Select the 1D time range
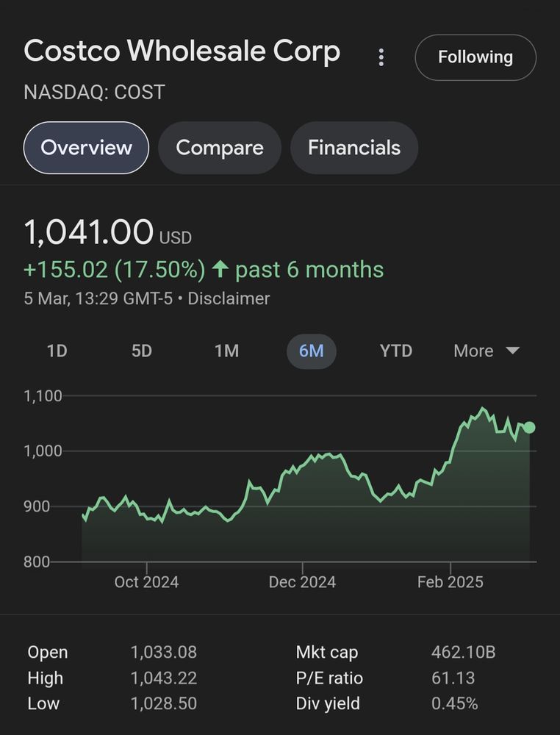 [x=57, y=351]
